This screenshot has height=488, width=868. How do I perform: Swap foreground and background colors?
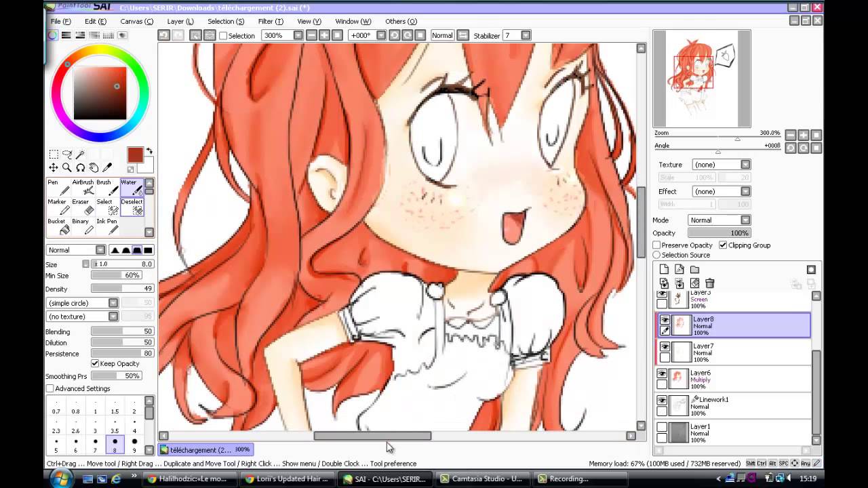149,151
